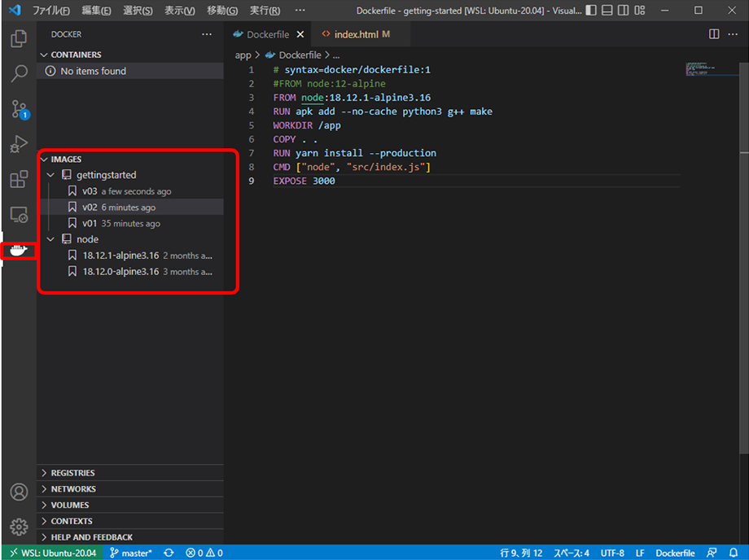Click line number 7 in the gutter
The image size is (749, 560).
(252, 153)
